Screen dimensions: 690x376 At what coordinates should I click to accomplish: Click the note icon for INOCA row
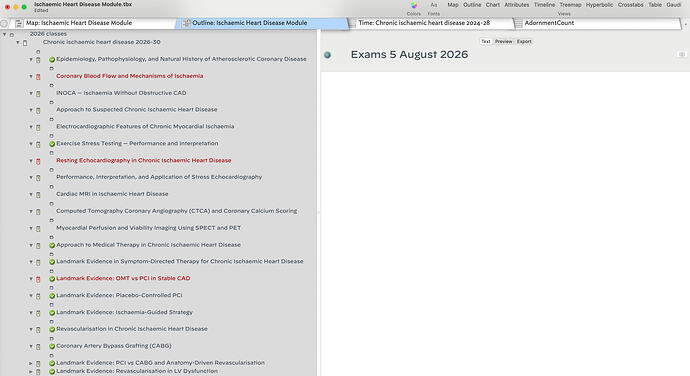point(38,94)
